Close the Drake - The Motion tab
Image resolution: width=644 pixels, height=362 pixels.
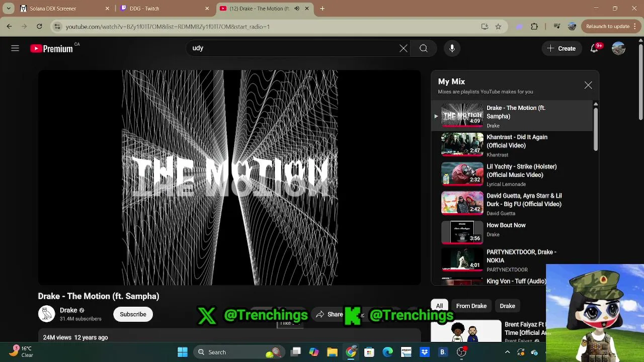[x=306, y=9]
